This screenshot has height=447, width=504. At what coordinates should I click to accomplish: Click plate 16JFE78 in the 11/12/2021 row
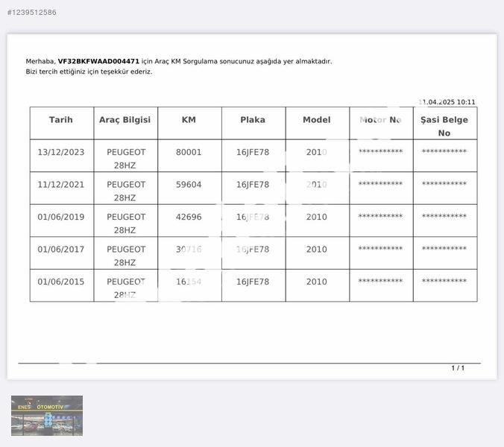pyautogui.click(x=253, y=185)
